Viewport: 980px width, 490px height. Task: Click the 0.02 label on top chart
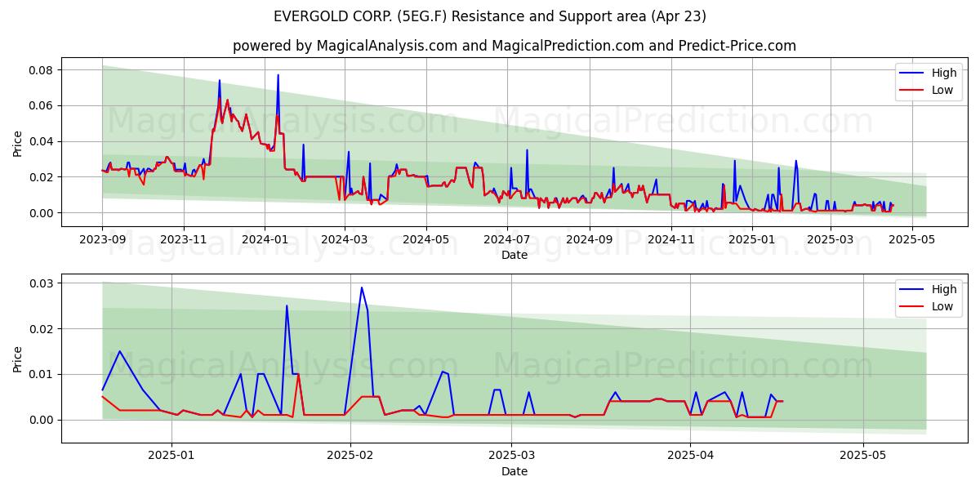pos(40,177)
